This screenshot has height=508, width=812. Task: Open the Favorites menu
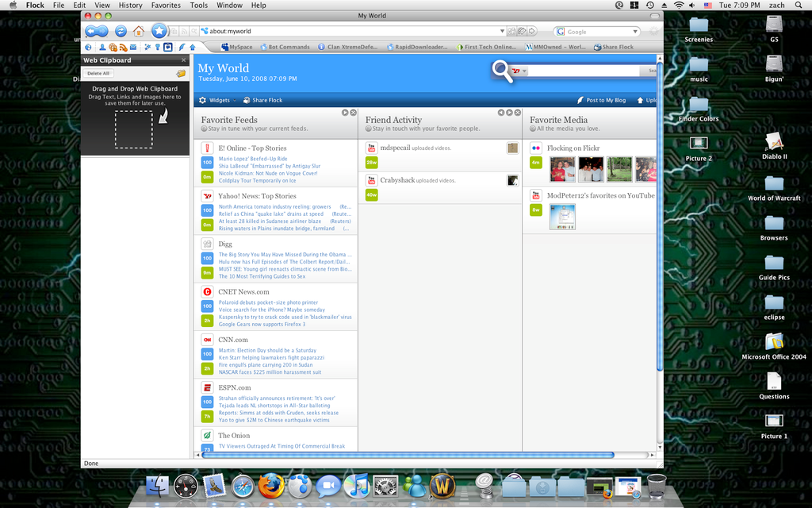(x=166, y=6)
